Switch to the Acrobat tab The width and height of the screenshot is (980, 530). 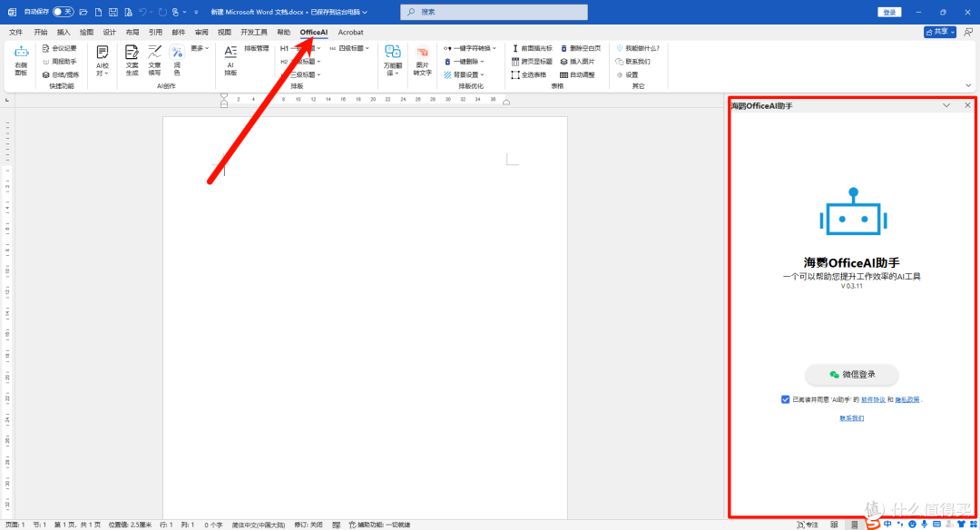click(x=350, y=32)
